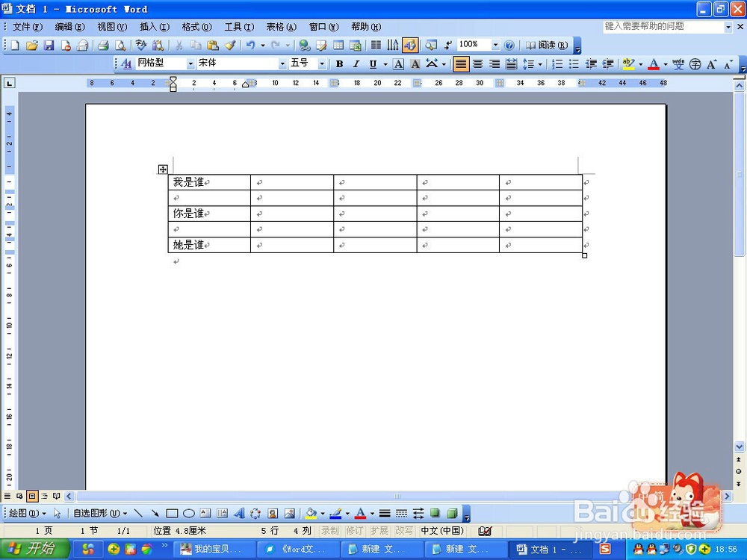Image resolution: width=747 pixels, height=560 pixels.
Task: Toggle underline formatting
Action: tap(373, 63)
